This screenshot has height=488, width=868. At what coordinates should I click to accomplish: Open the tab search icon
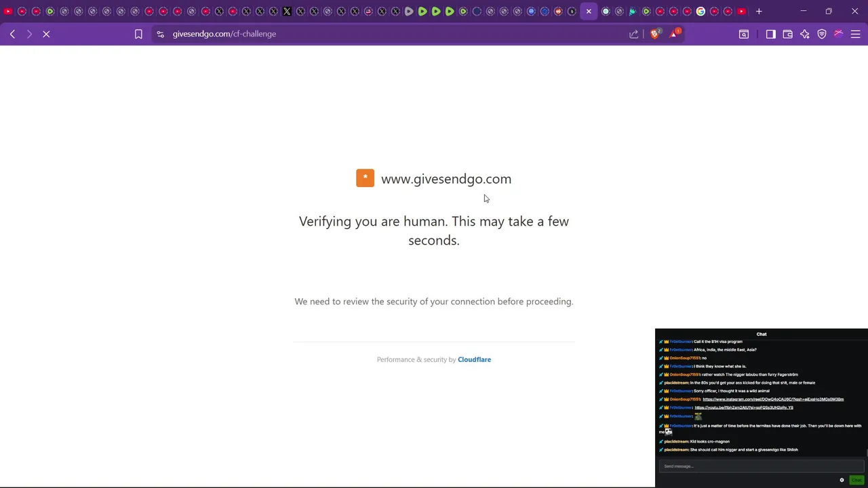[x=744, y=34]
